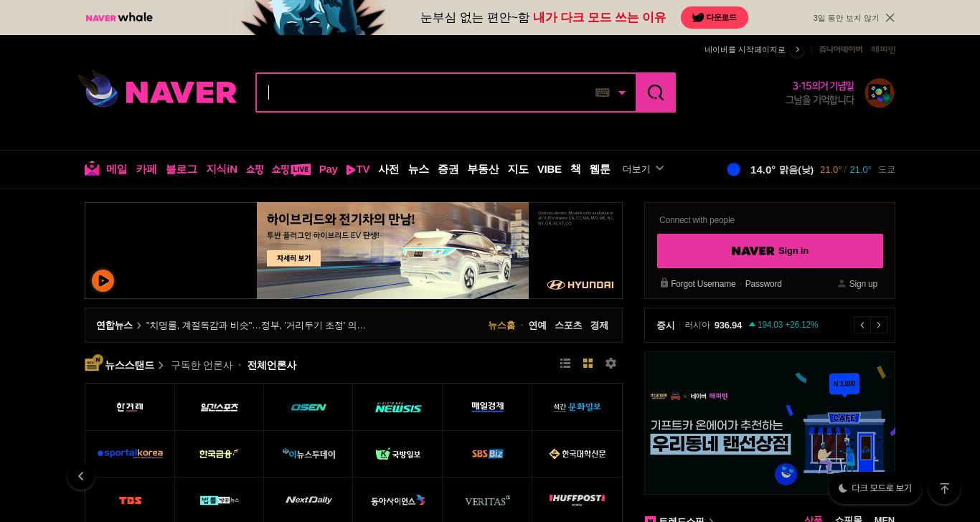Screen dimensions: 980x522
Task: Click the 다운로드 button for Whale
Action: [x=715, y=17]
